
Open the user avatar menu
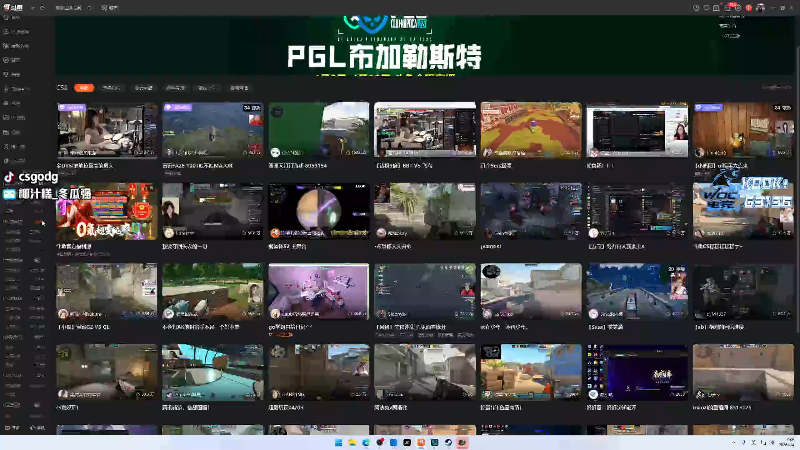point(760,8)
